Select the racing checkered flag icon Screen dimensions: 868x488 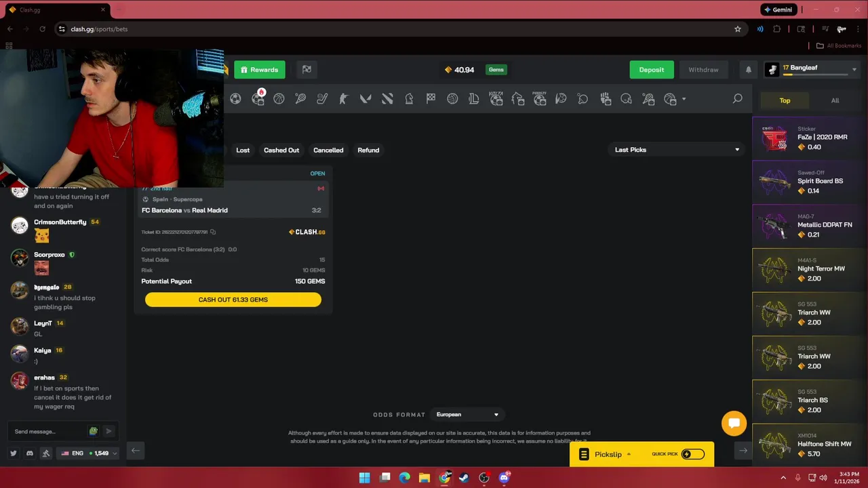[431, 99]
